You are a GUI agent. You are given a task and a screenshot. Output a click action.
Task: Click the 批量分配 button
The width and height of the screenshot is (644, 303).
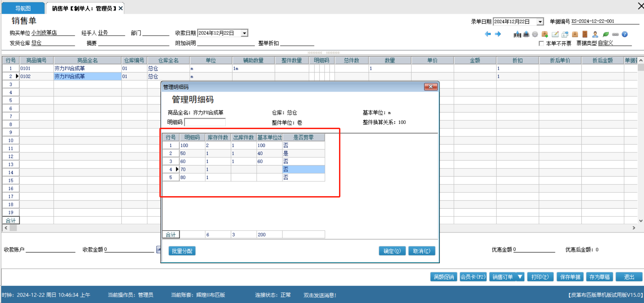(182, 251)
